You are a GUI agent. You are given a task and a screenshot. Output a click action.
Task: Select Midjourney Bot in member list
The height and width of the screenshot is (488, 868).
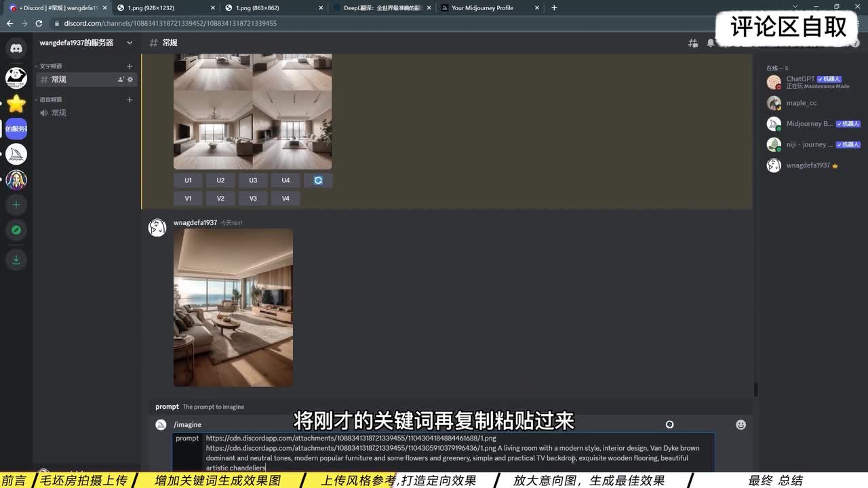(808, 124)
